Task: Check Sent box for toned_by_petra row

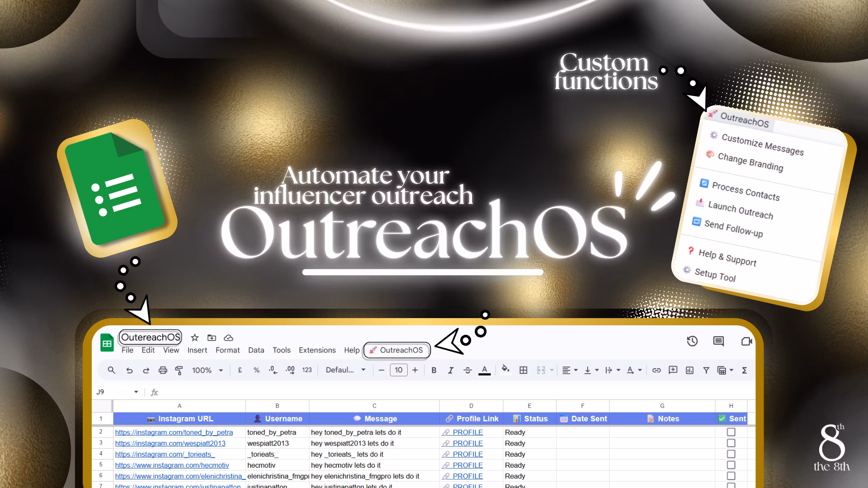Action: point(731,432)
